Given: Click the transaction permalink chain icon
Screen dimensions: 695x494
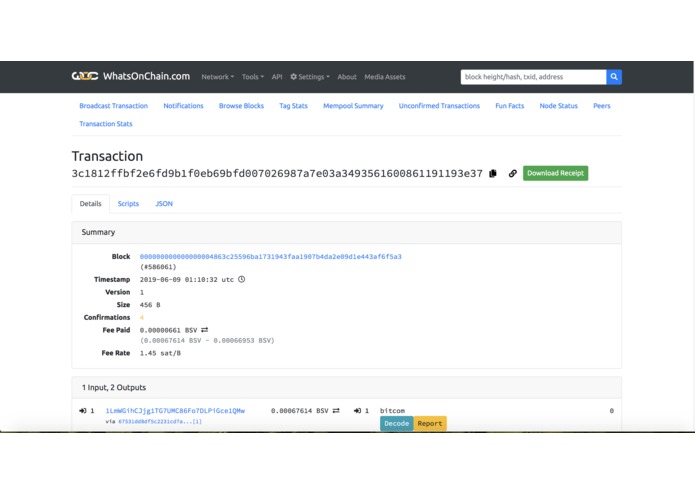Looking at the screenshot, I should tap(512, 173).
